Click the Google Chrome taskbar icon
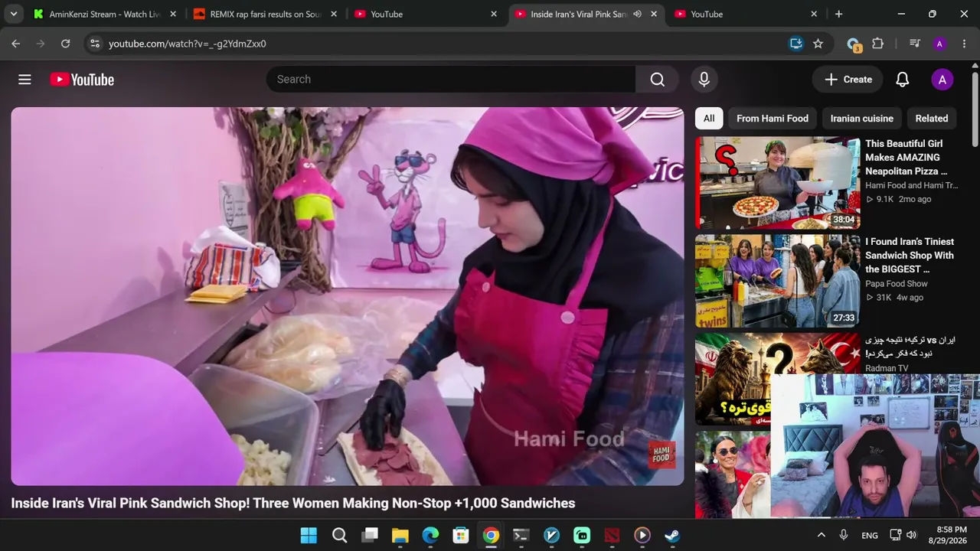This screenshot has height=551, width=980. coord(491,536)
